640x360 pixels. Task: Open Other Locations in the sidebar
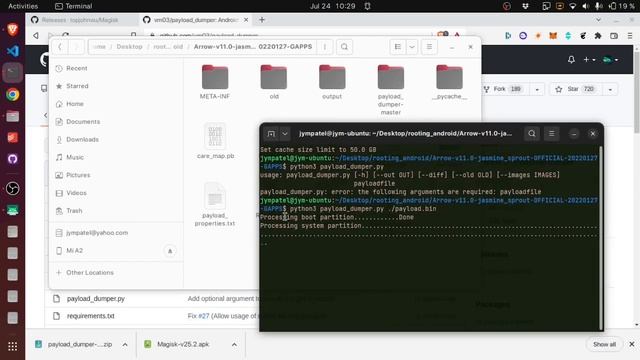[90, 272]
